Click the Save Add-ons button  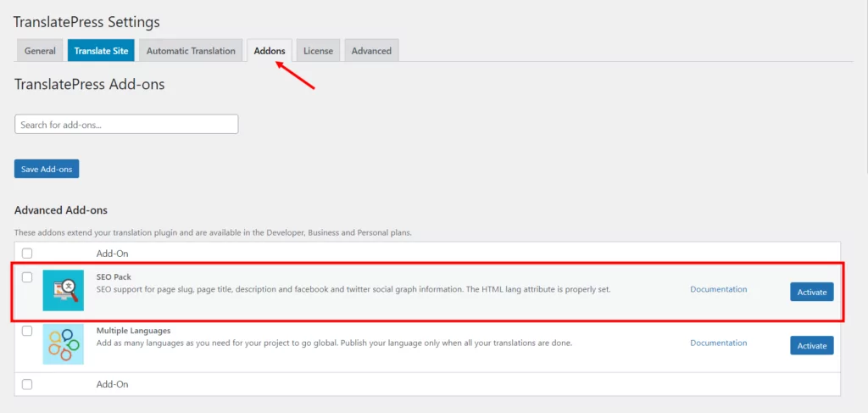point(47,170)
